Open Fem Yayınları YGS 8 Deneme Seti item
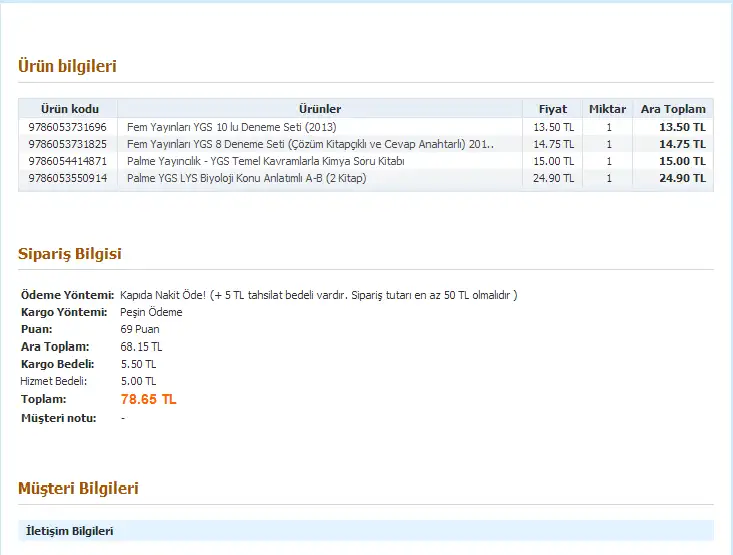Screen dimensions: 733x555 [310, 144]
